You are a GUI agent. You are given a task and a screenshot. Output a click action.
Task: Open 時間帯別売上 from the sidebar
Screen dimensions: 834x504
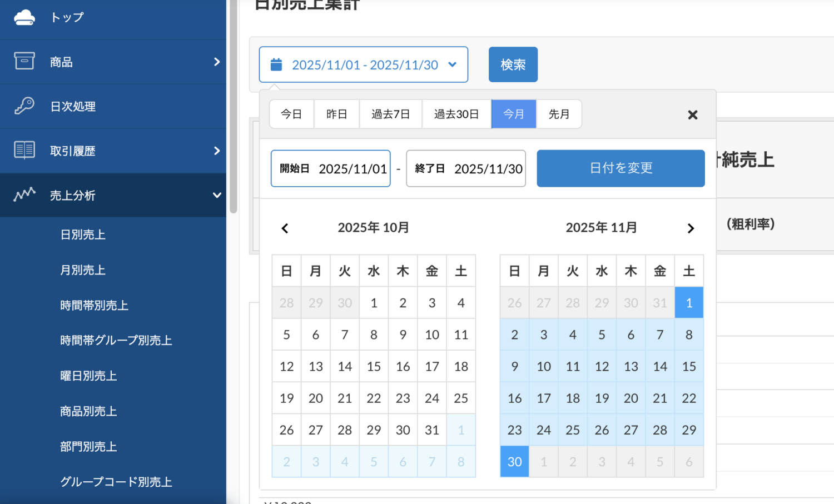click(x=95, y=305)
